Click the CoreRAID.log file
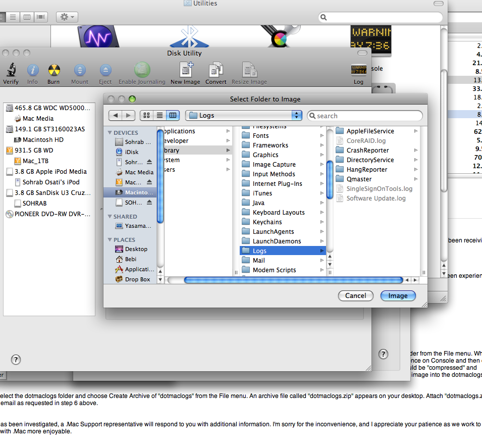The height and width of the screenshot is (448, 482). (377, 140)
